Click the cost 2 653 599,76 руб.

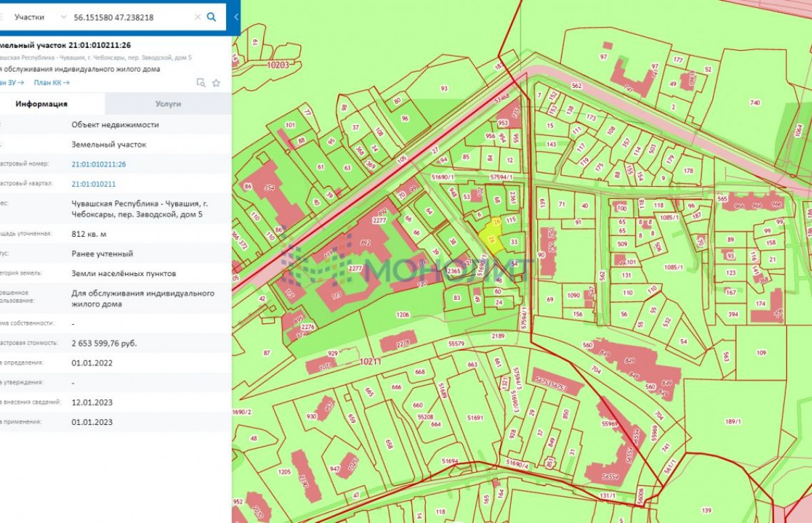[x=104, y=344]
